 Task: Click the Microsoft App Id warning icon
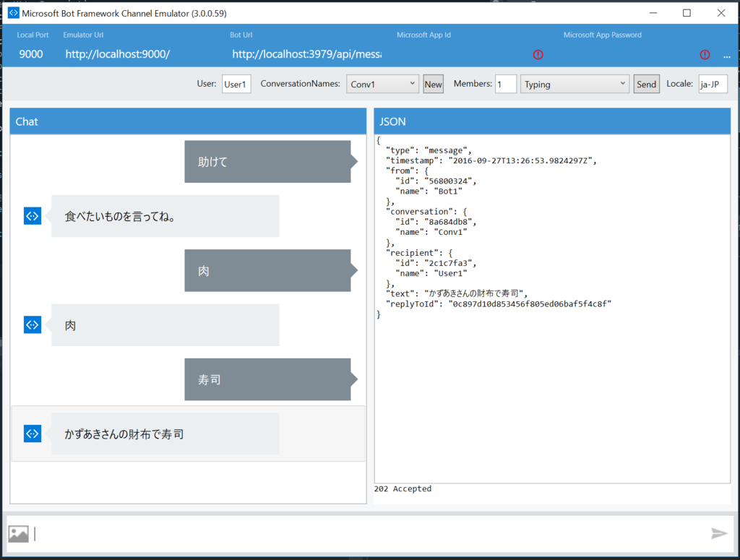coord(538,55)
